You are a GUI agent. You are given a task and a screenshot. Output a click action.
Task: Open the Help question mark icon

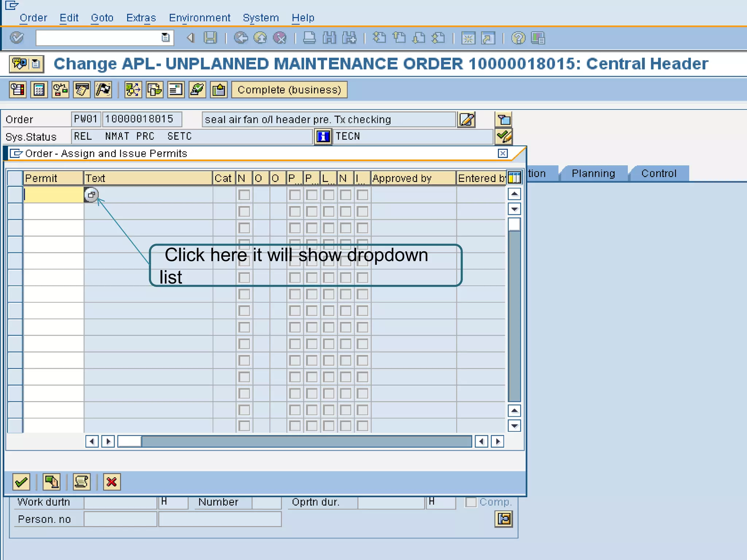click(518, 38)
